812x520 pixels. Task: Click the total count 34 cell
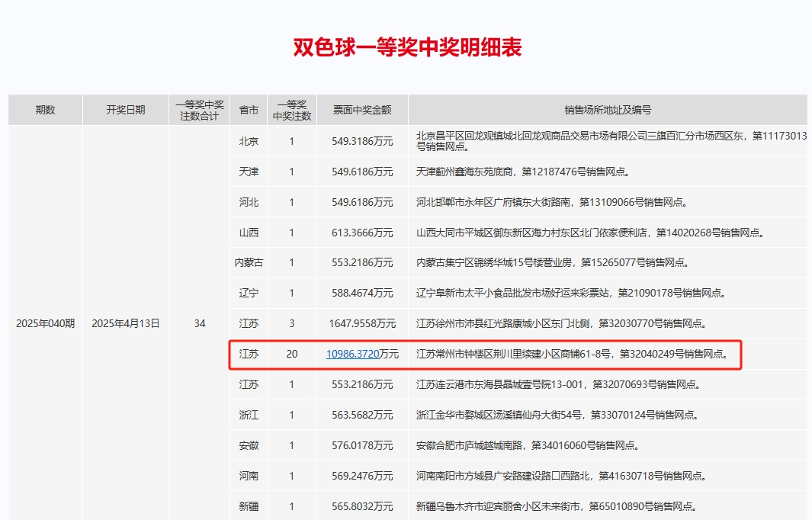pyautogui.click(x=199, y=324)
